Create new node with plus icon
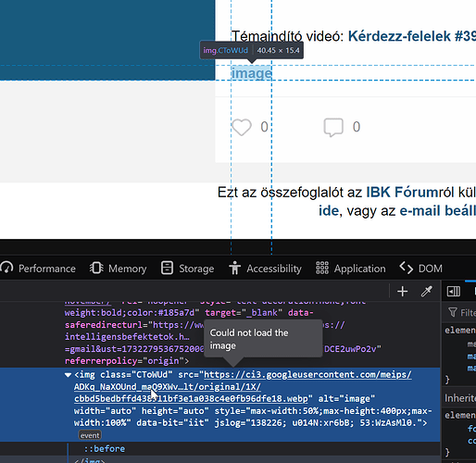 [402, 291]
